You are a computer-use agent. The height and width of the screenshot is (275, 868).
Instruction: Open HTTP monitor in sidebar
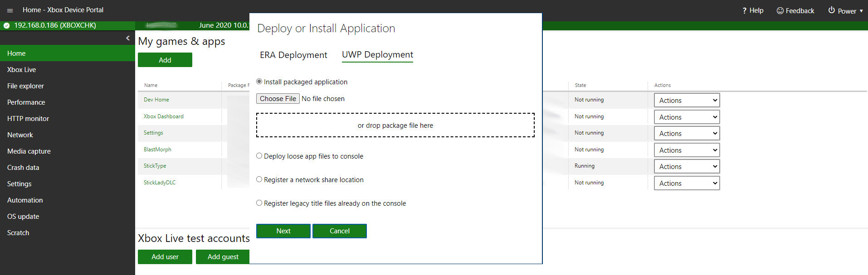pyautogui.click(x=68, y=118)
